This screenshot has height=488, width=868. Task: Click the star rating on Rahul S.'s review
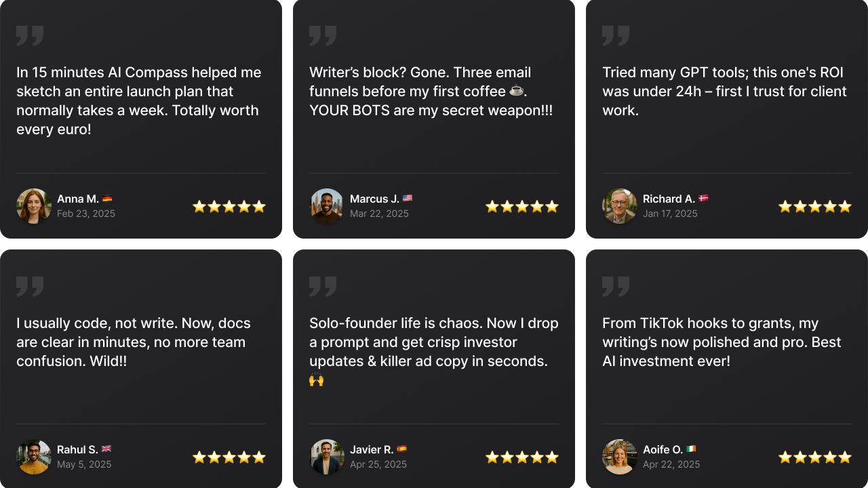(229, 457)
